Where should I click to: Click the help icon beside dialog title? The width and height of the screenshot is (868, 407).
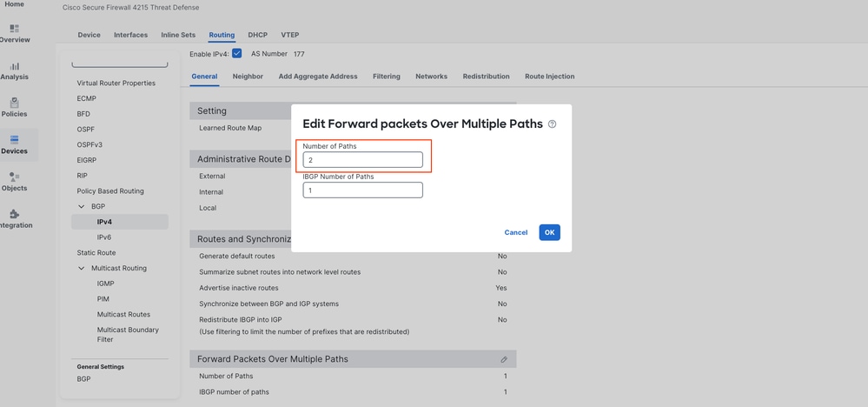click(552, 124)
